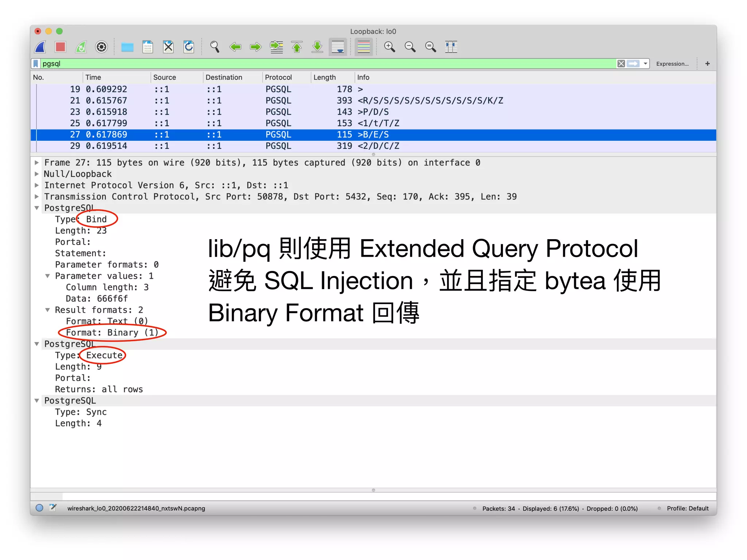747x560 pixels.
Task: Edit capture file comment icon
Action: [x=53, y=507]
